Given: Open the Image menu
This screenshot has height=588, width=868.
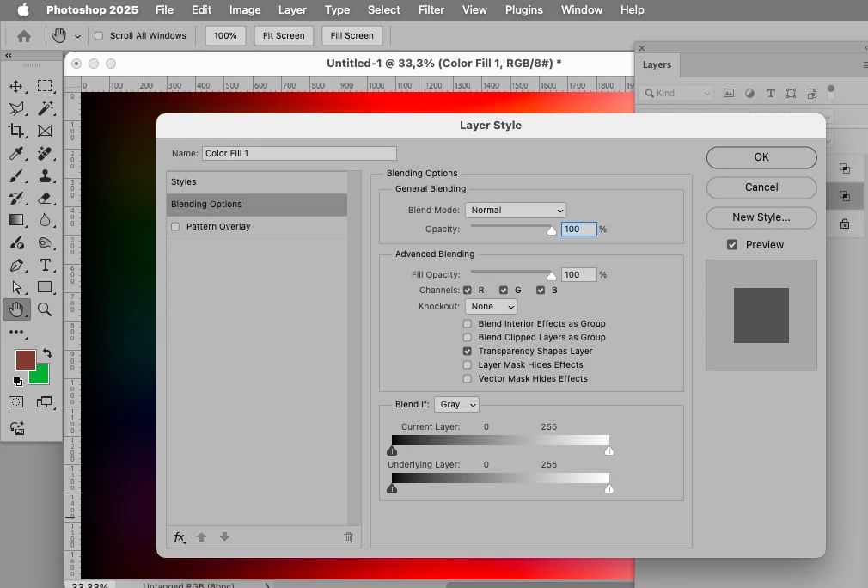Looking at the screenshot, I should (x=245, y=10).
